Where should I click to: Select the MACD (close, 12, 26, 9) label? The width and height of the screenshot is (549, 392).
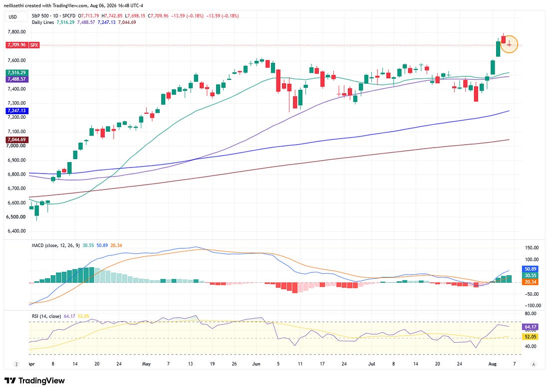(x=56, y=245)
